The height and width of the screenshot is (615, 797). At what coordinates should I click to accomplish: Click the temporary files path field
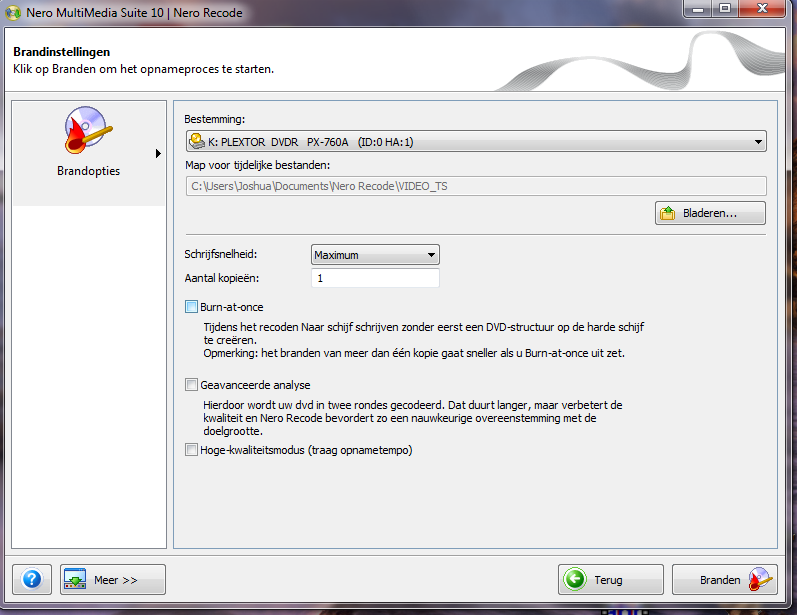point(476,186)
